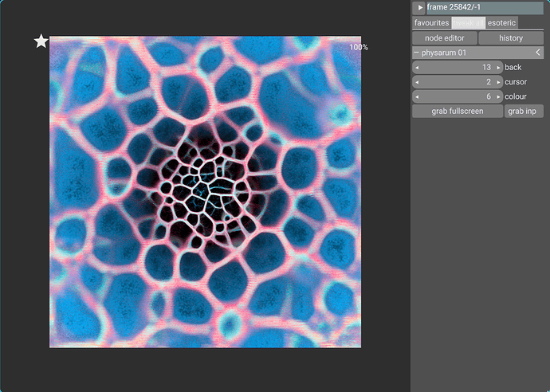
Task: Decrease the cursor value with left arrow
Action: pyautogui.click(x=416, y=82)
